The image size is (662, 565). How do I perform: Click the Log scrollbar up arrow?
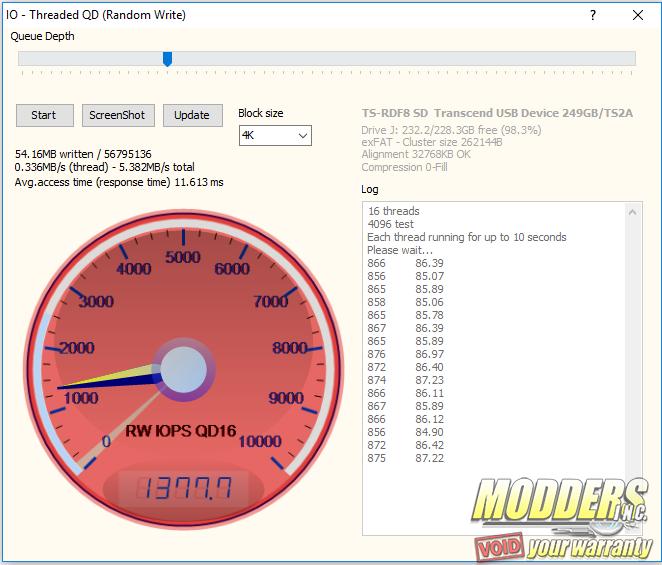pos(632,212)
